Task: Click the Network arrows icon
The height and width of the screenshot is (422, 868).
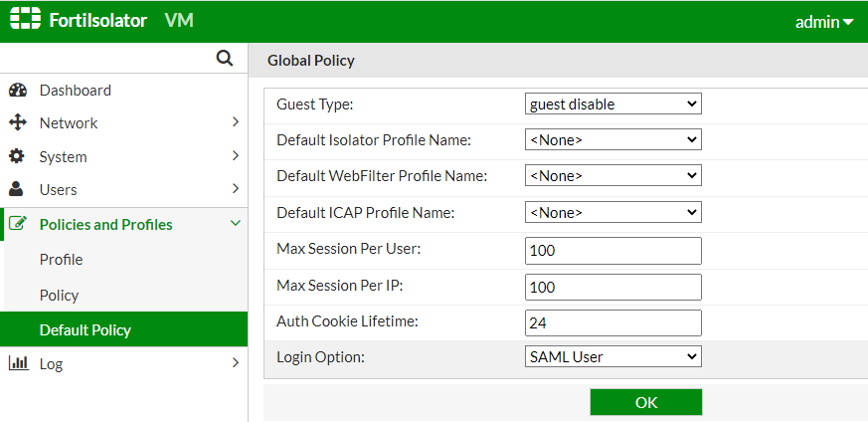Action: [x=18, y=122]
